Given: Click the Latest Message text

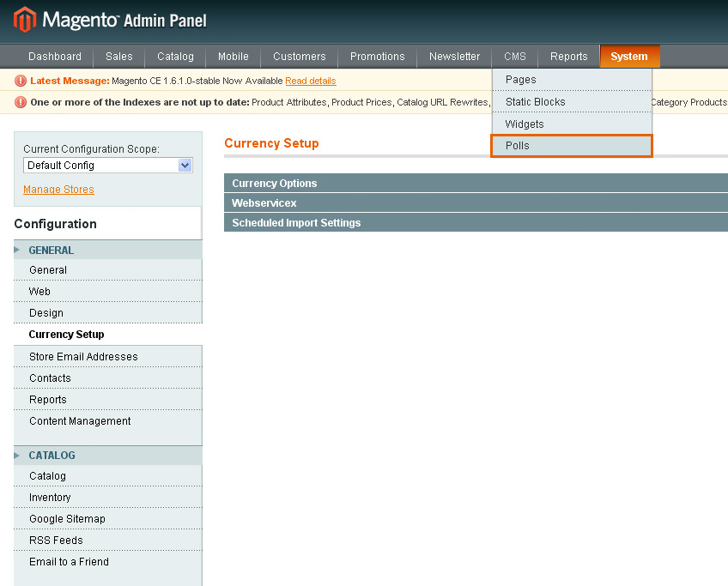Looking at the screenshot, I should click(70, 81).
